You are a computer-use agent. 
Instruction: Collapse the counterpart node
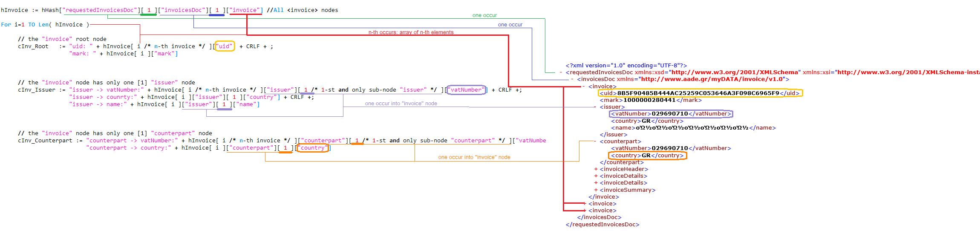pos(595,141)
